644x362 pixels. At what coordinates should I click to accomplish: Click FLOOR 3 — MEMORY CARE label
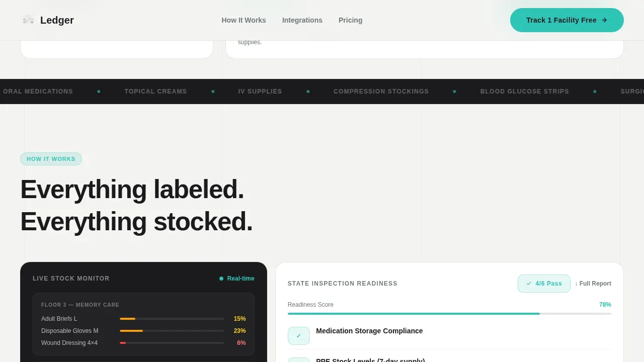click(80, 305)
